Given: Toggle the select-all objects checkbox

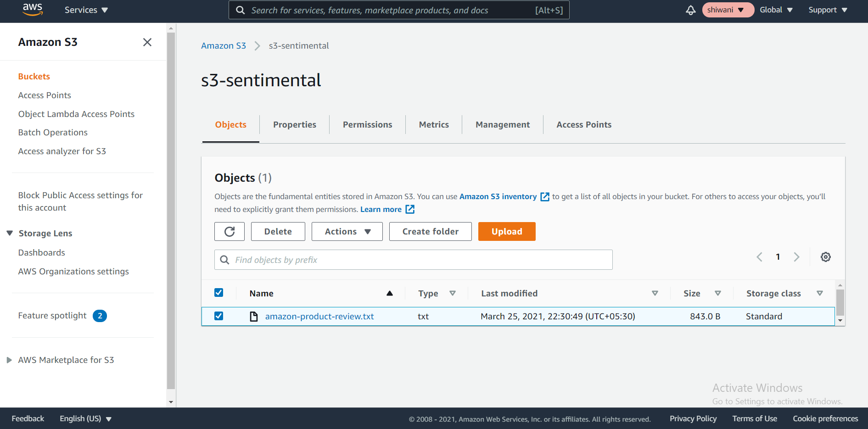Looking at the screenshot, I should pos(219,293).
